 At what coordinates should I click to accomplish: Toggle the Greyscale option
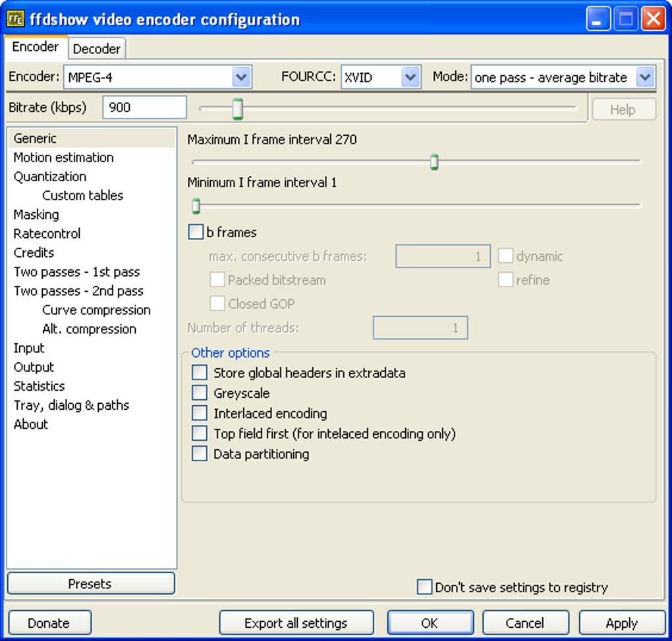(x=199, y=393)
